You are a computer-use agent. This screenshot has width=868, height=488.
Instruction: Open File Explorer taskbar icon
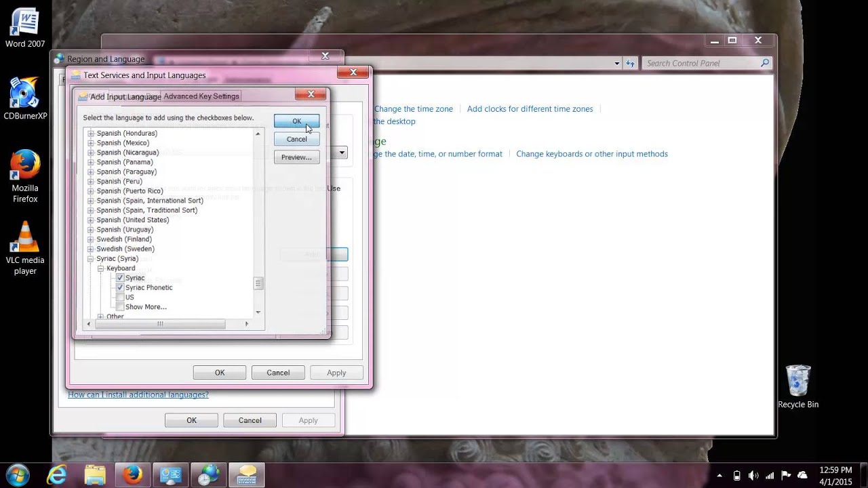[95, 474]
